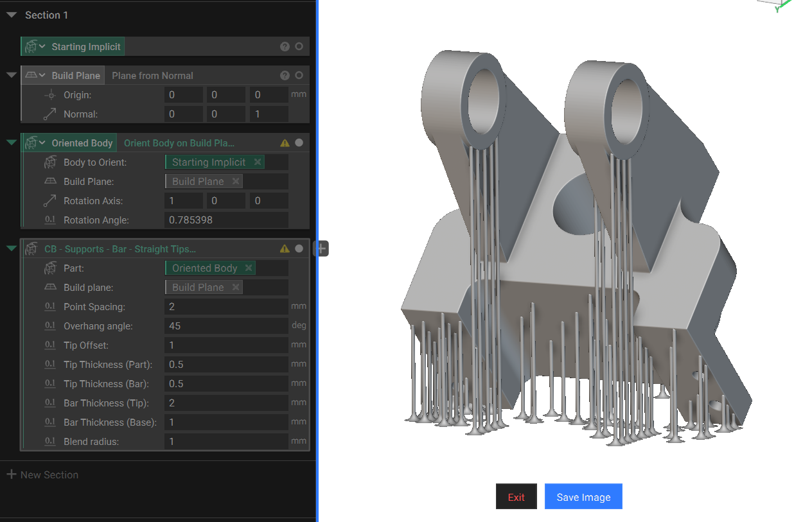Click the Blend radius scalar icon
Image resolution: width=812 pixels, height=522 pixels.
point(50,442)
